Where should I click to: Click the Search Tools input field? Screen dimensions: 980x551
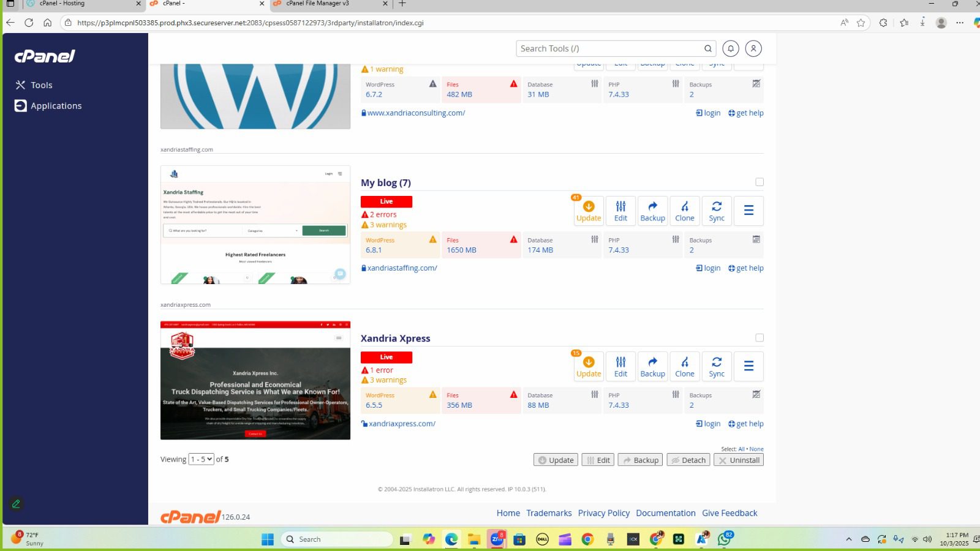tap(609, 48)
